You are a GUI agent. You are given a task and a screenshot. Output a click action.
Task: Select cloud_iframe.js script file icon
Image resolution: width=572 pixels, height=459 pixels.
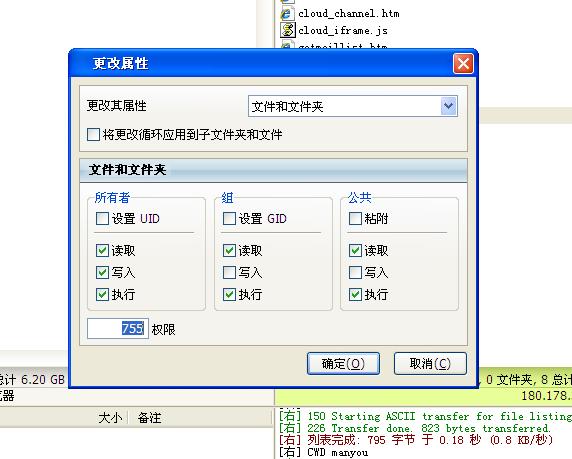(287, 30)
